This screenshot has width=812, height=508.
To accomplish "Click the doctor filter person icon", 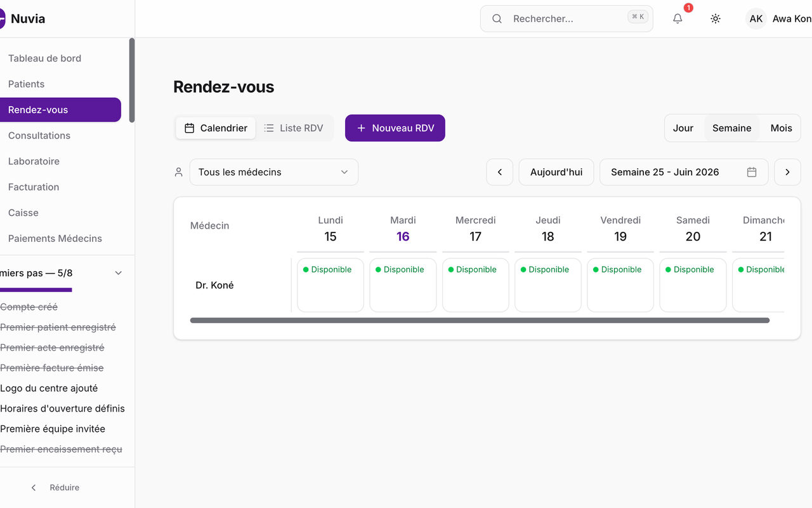I will pyautogui.click(x=179, y=172).
